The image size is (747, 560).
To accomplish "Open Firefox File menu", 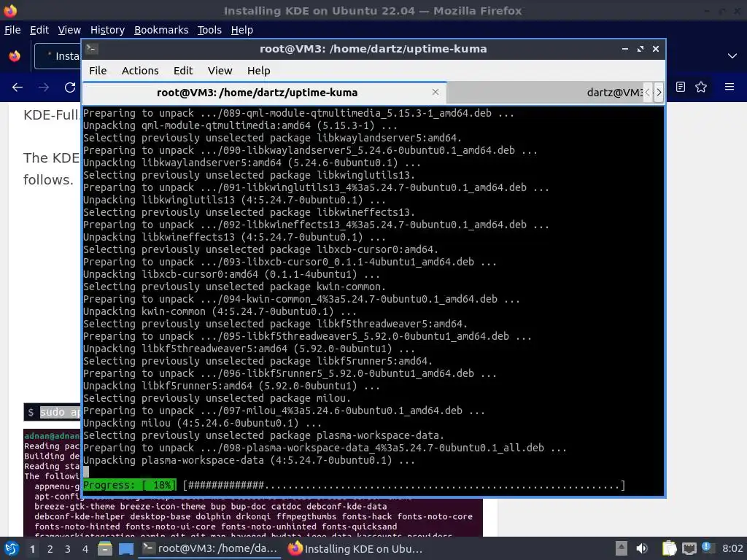I will point(12,30).
